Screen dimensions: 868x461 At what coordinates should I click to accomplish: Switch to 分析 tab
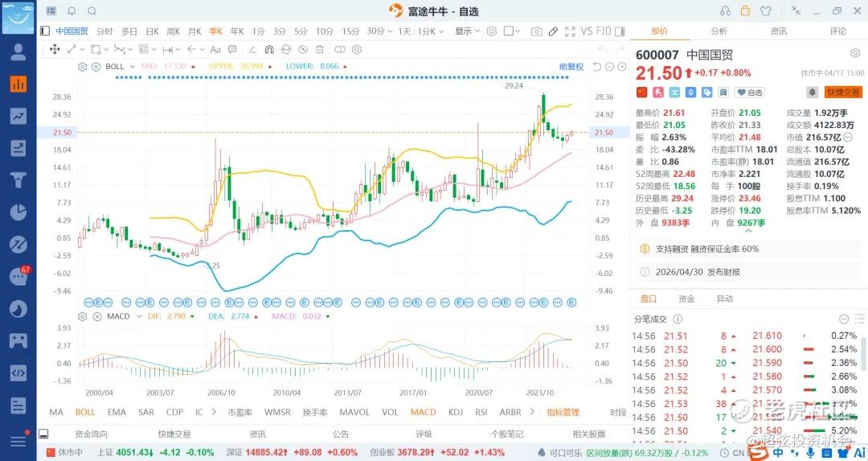click(x=719, y=31)
